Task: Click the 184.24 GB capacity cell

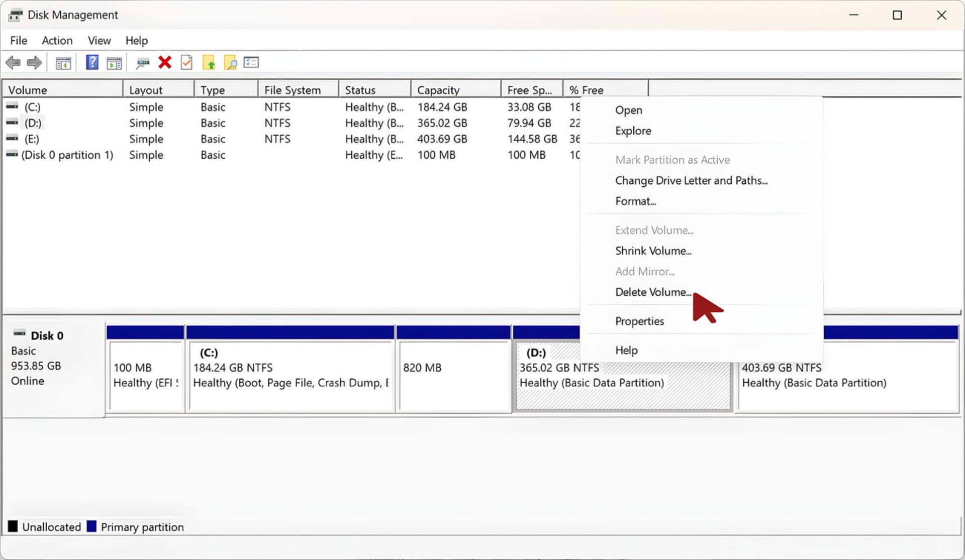Action: [442, 107]
